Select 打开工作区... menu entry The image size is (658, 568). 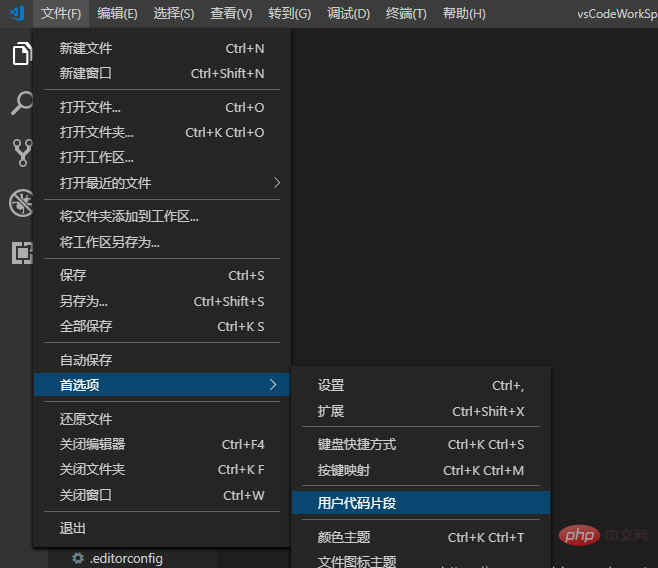[162, 158]
